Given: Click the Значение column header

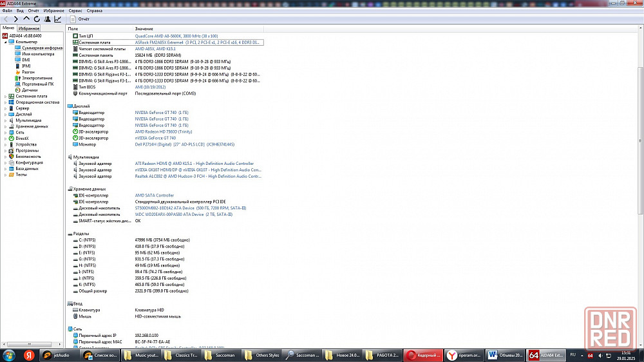Looking at the screenshot, I should [x=198, y=29].
